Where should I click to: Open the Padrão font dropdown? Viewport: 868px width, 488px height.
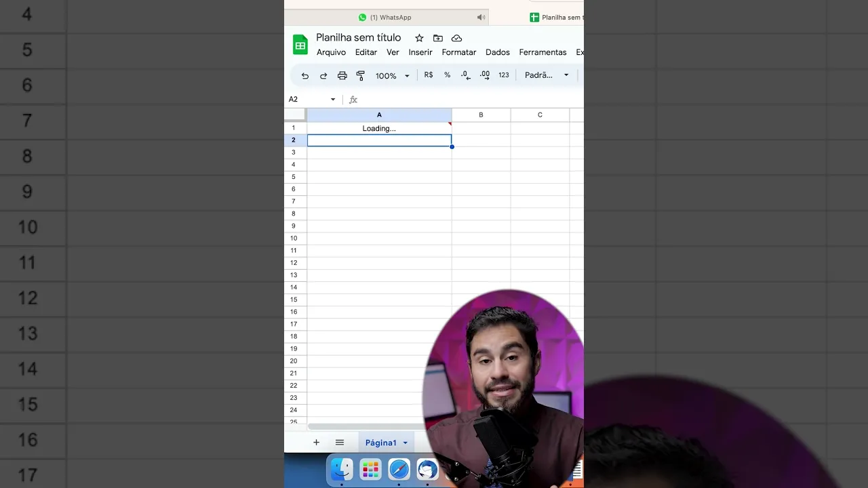tap(547, 75)
